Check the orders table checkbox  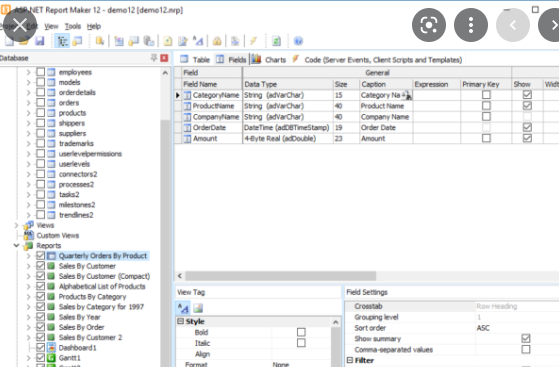click(x=41, y=103)
